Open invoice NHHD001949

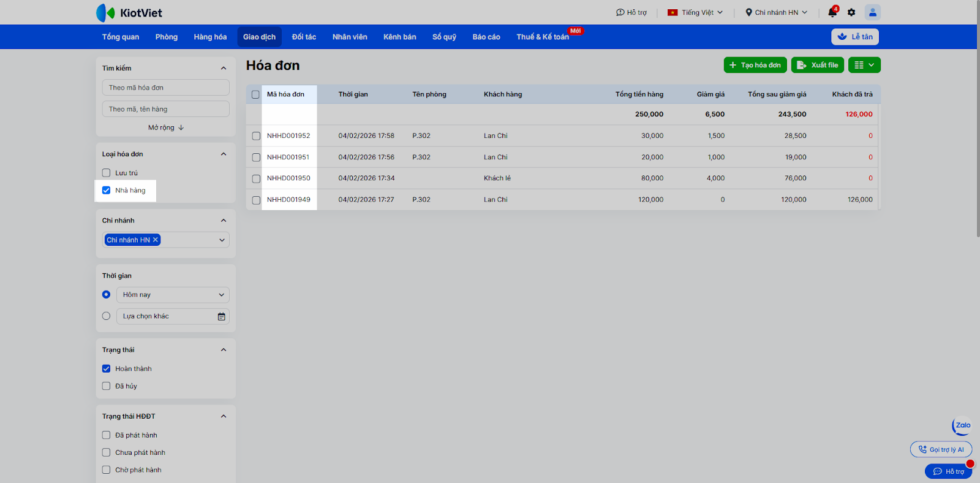[x=288, y=200]
